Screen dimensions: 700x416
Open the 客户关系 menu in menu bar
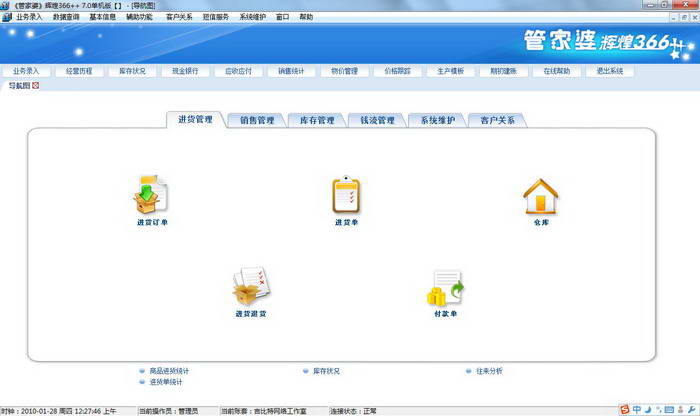pos(179,17)
